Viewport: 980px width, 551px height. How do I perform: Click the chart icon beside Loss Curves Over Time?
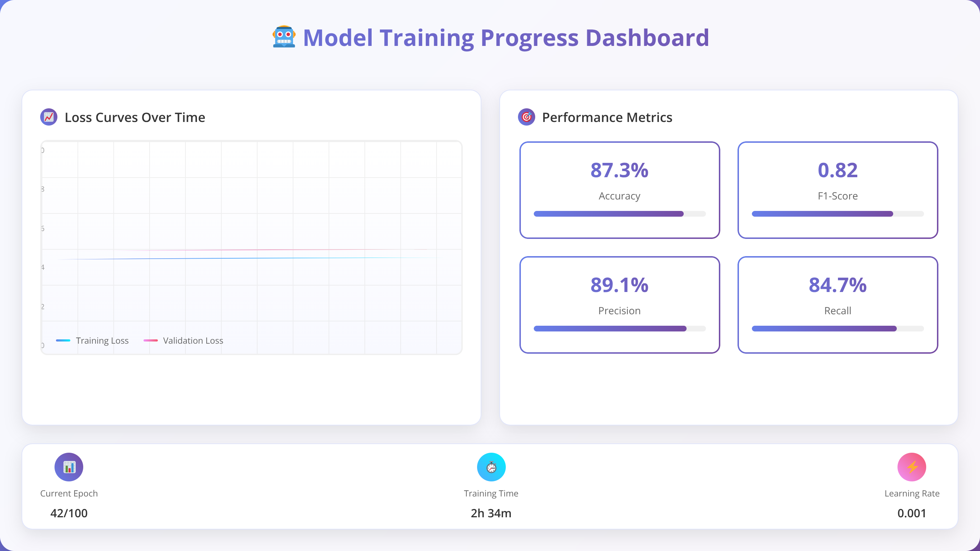49,117
